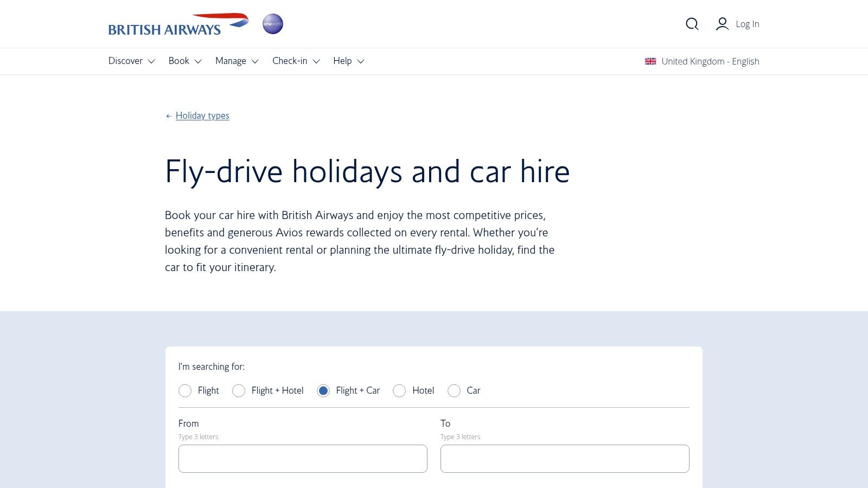Click the back arrow beside Holiday types
The width and height of the screenshot is (868, 488).
tap(169, 116)
